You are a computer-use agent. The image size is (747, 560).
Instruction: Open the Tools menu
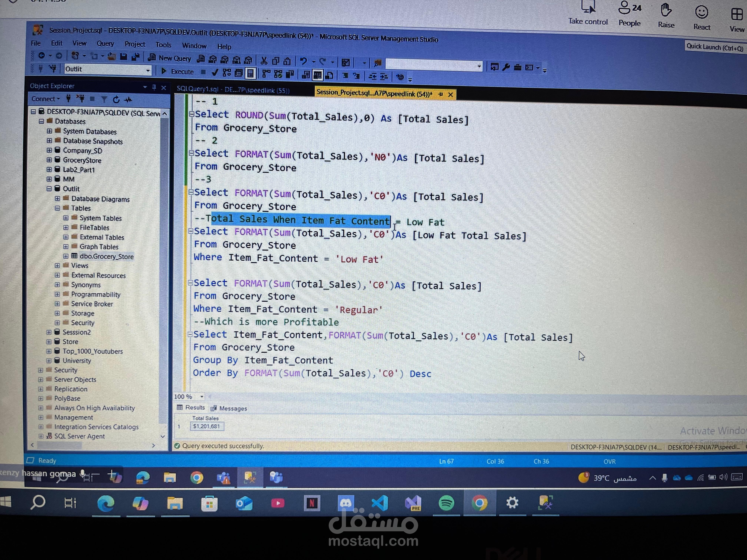[x=163, y=45]
